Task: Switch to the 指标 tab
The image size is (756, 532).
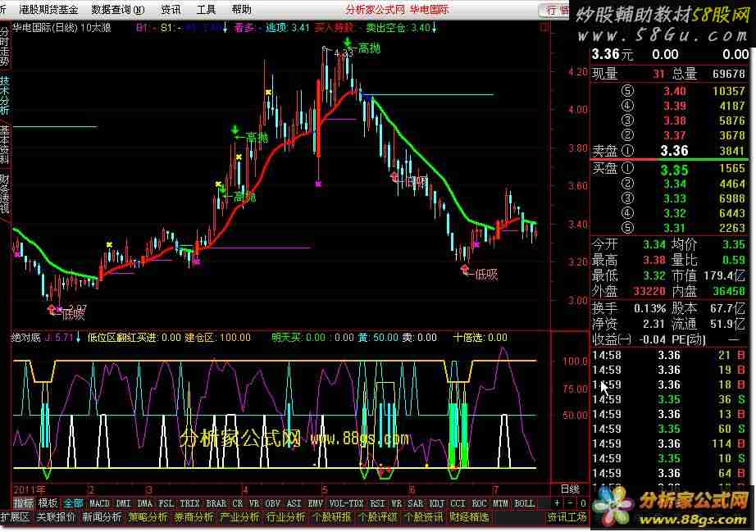Action: pos(24,503)
